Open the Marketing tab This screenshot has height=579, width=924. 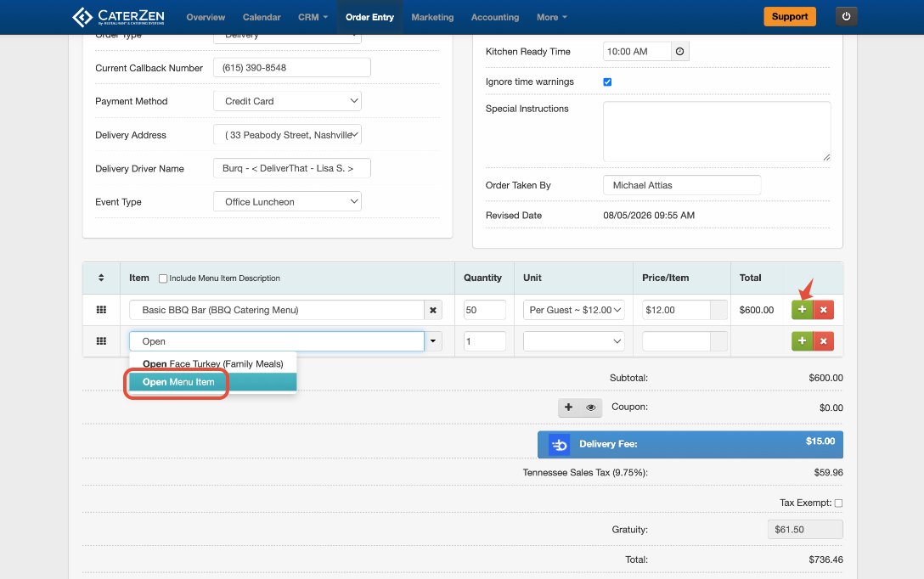pos(432,17)
